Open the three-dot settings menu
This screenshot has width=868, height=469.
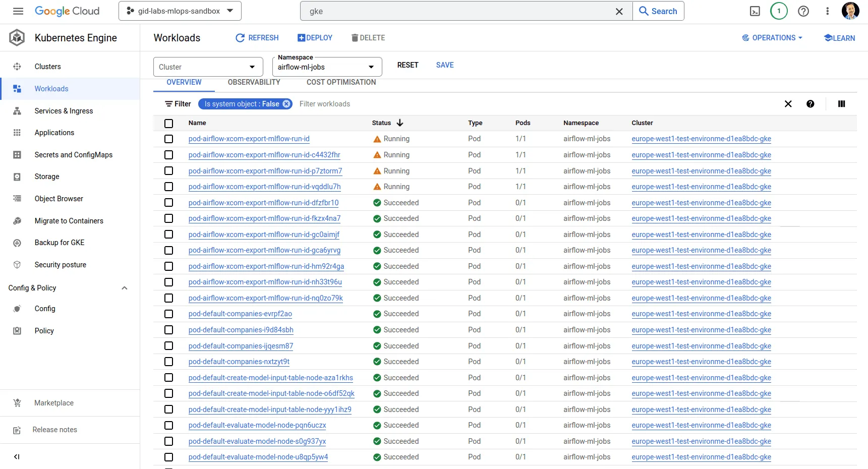point(827,11)
